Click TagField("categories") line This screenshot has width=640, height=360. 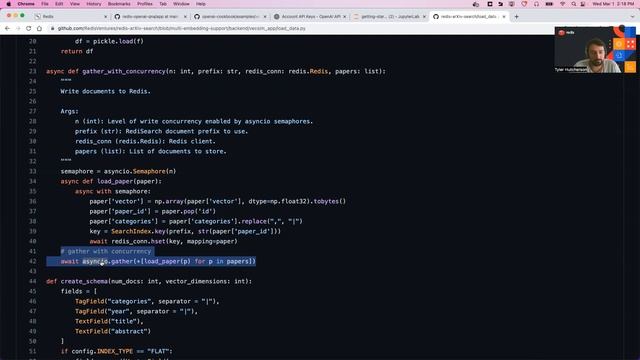tap(147, 302)
